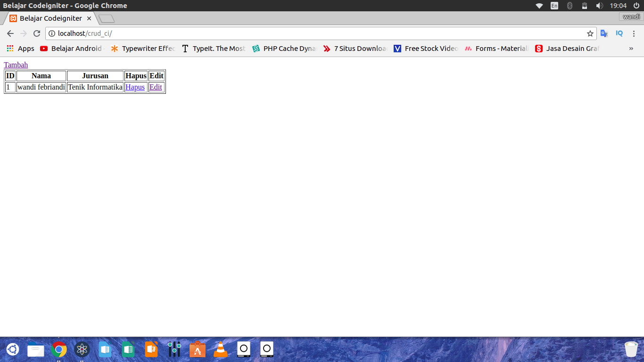This screenshot has height=362, width=644.
Task: Click the address bar URL field
Action: pos(321,33)
